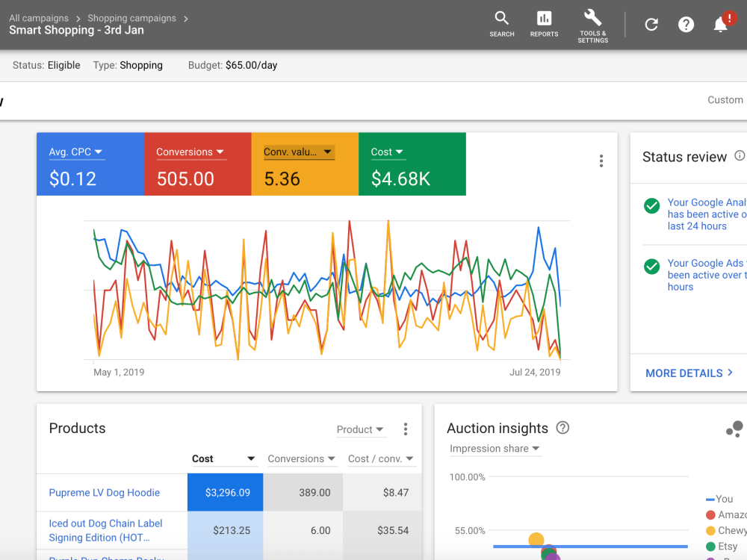
Task: Click the $8.47 cost per conversion cell
Action: 382,492
